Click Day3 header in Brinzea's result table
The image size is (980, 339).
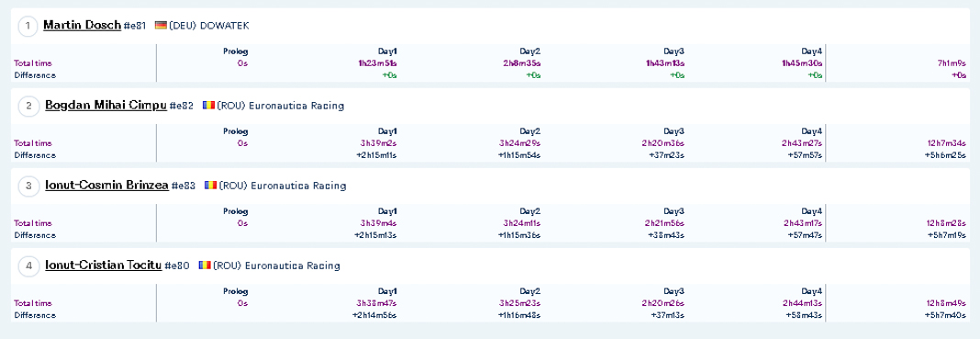674,211
